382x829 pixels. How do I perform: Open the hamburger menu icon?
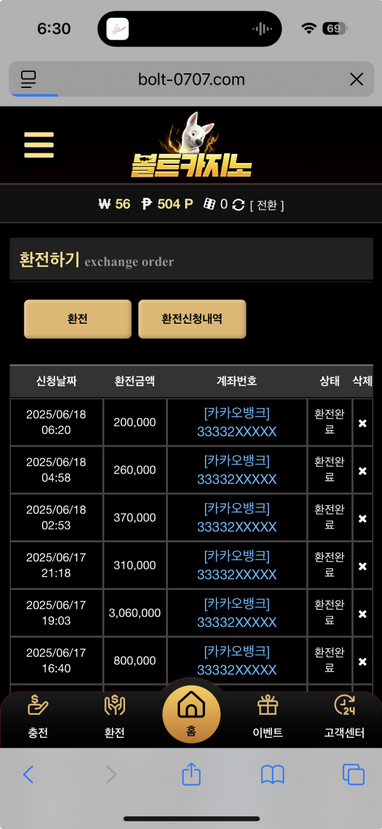[39, 145]
